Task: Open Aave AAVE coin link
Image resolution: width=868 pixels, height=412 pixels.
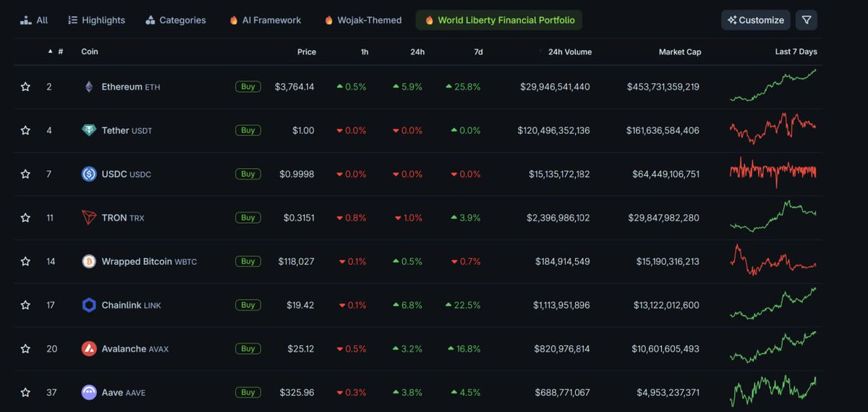Action: tap(124, 392)
